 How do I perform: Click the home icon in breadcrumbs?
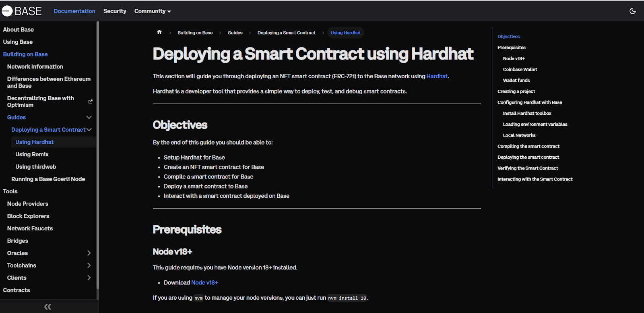tap(159, 32)
